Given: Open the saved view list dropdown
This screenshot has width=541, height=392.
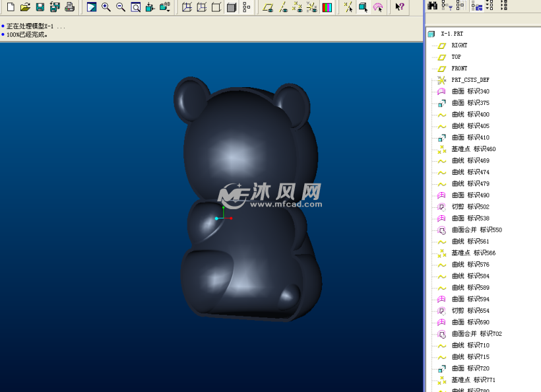Looking at the screenshot, I should coord(165,7).
